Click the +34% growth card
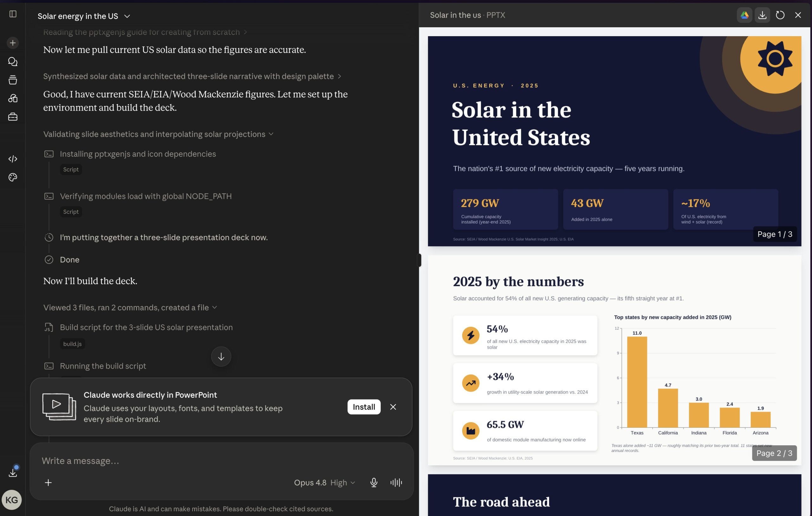Image resolution: width=812 pixels, height=516 pixels. (x=525, y=383)
